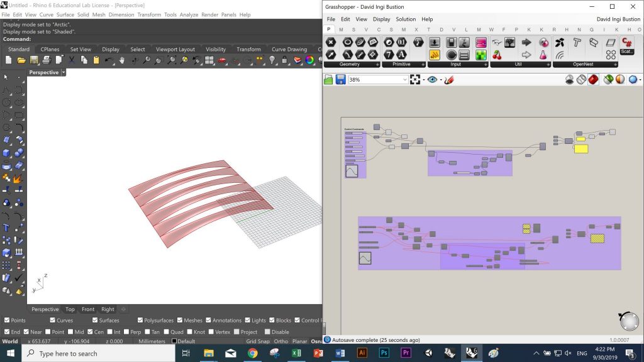Open the Perspective viewport title dropdown arrow

tap(64, 72)
